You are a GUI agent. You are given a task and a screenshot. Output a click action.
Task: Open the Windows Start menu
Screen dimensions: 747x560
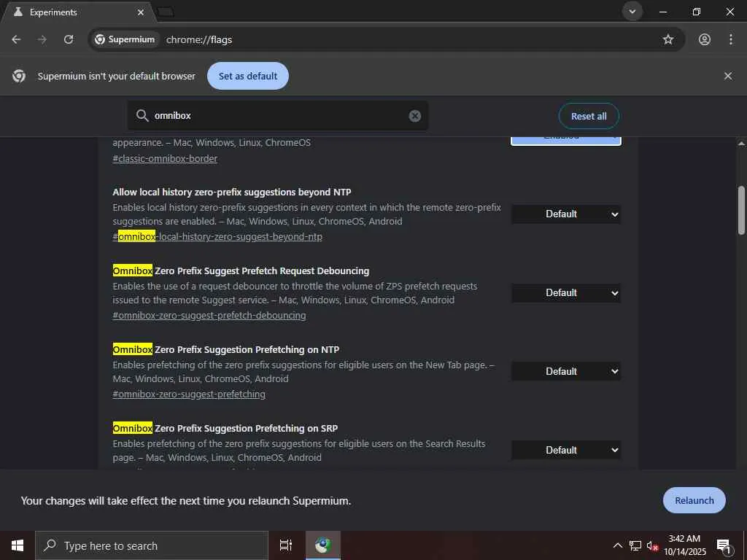(18, 545)
